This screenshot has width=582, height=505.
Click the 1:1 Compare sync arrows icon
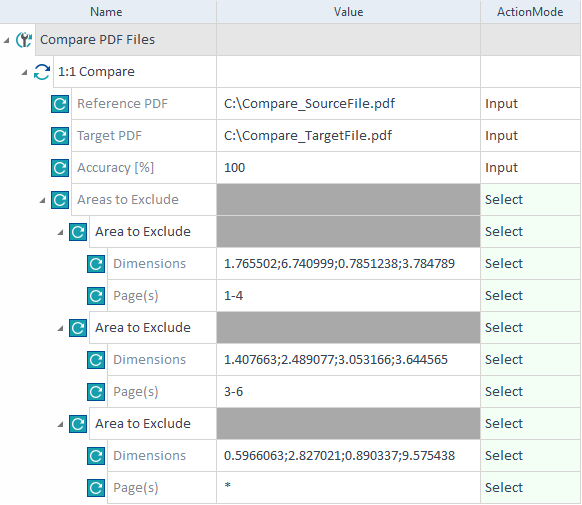pos(42,72)
